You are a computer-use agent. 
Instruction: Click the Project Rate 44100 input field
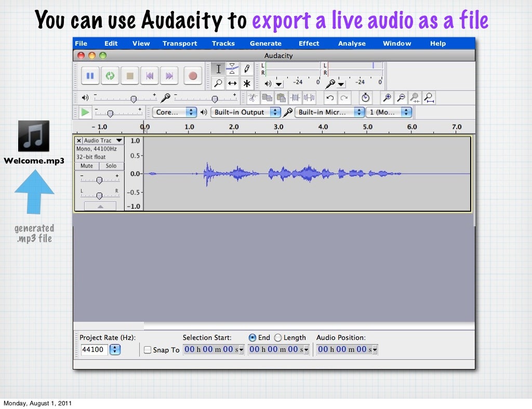pos(95,349)
